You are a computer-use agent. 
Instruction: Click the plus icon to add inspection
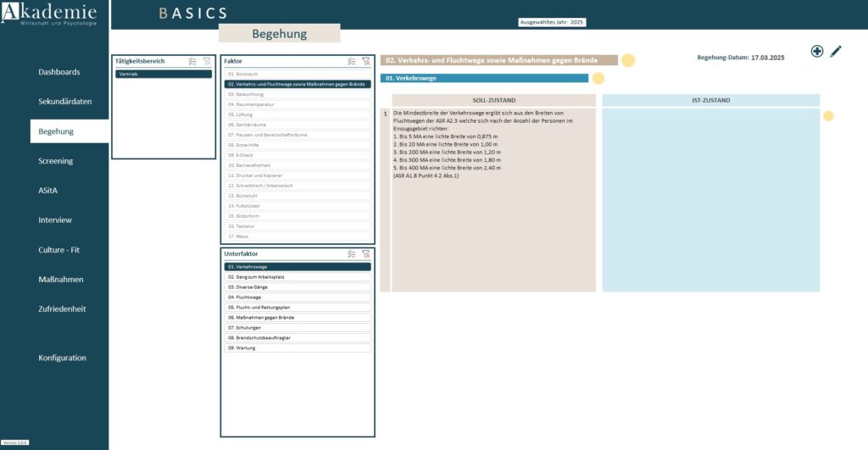[817, 51]
